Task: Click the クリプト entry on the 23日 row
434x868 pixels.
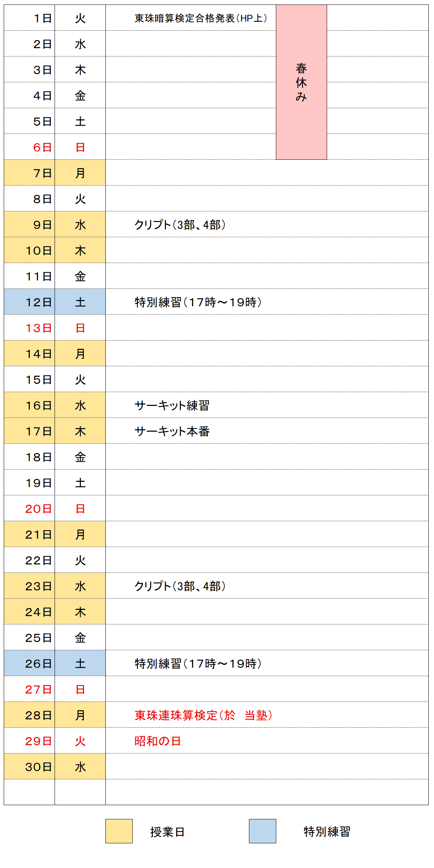Action: (180, 586)
